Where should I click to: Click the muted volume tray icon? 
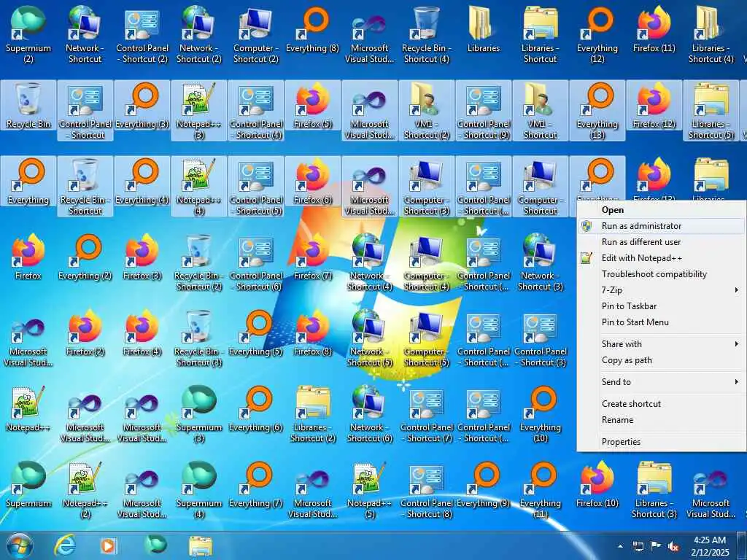tap(673, 547)
